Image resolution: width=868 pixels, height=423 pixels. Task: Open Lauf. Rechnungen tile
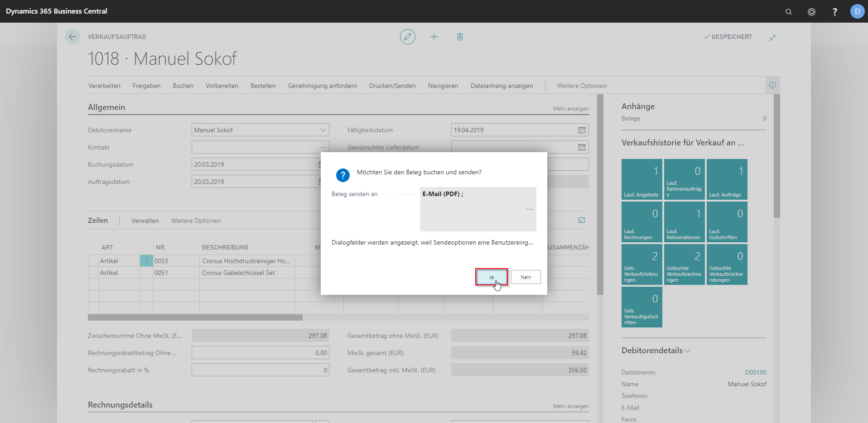coord(642,222)
